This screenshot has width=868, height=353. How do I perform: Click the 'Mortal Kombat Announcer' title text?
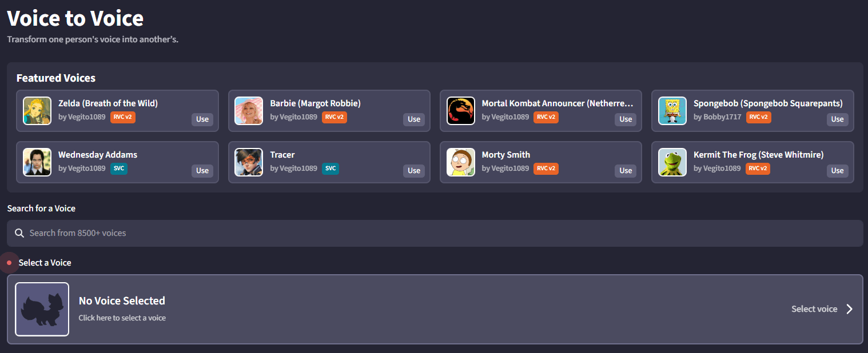558,103
